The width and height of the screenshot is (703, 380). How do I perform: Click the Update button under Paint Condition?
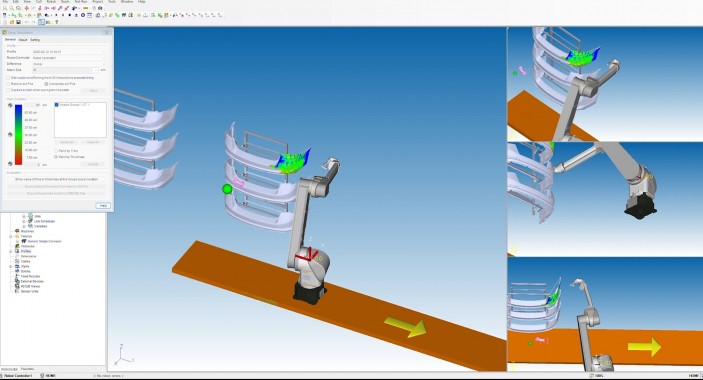click(x=93, y=164)
